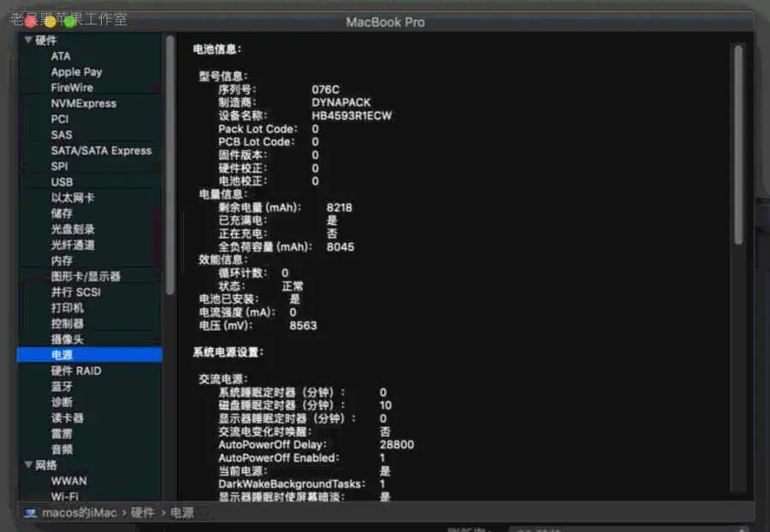Screen dimensions: 770x532
Task: Click the 循环计数 label
Action: pos(243,273)
